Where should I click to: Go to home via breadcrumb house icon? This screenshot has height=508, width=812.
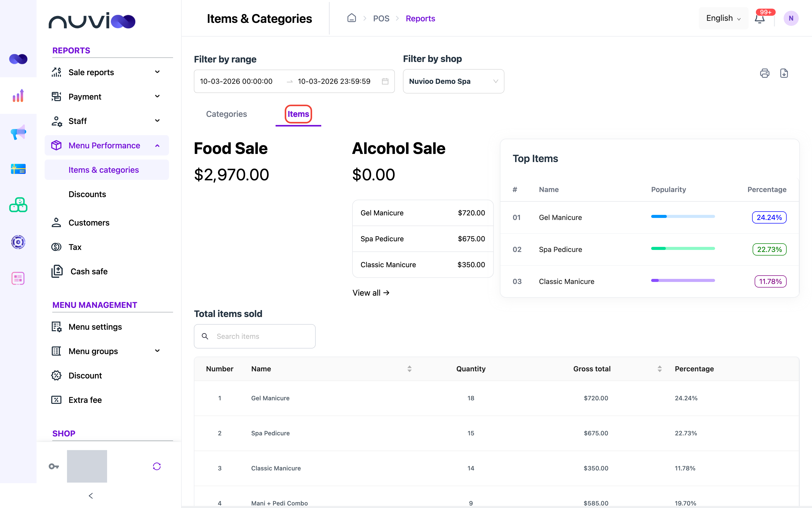click(351, 18)
